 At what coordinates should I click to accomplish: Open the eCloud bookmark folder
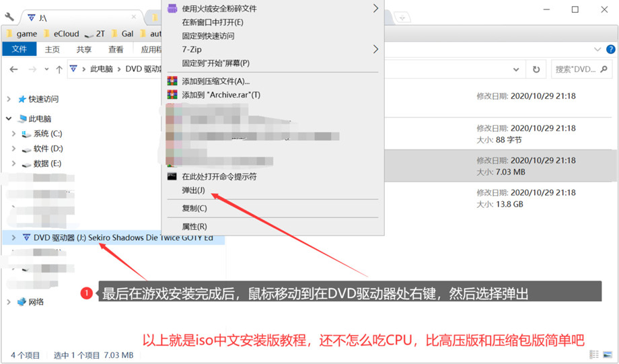(x=66, y=34)
